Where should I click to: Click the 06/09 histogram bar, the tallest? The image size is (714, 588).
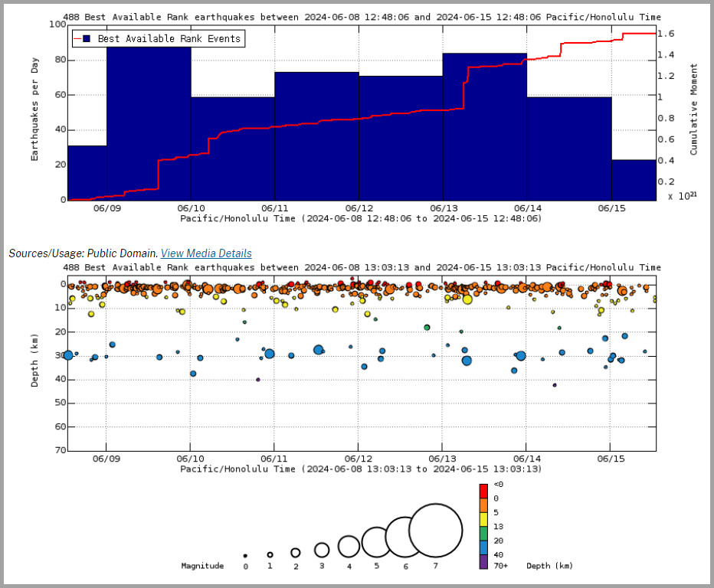tap(149, 122)
